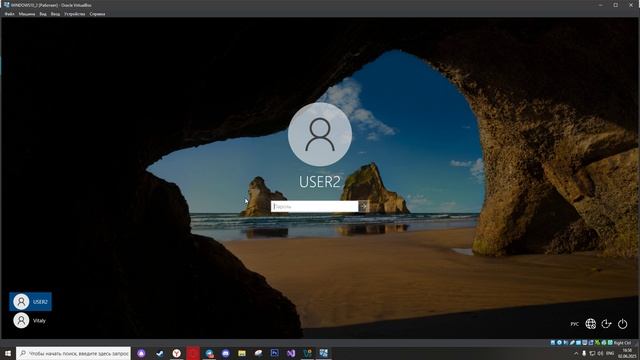Open File Explorer from the taskbar

(x=242, y=353)
